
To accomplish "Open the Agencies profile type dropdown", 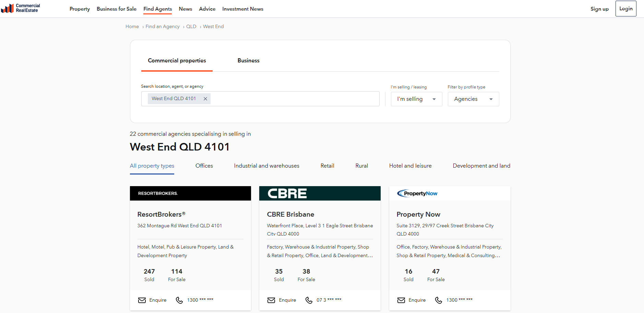I will 473,99.
